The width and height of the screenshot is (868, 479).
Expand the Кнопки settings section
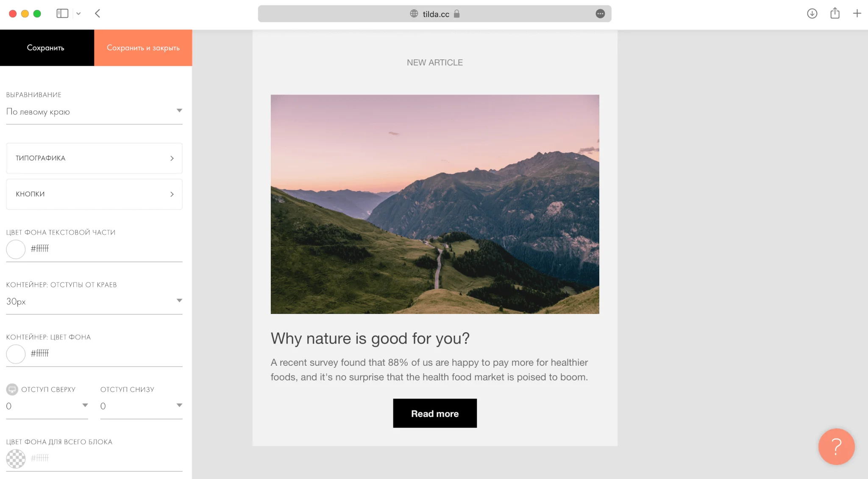[x=94, y=194]
